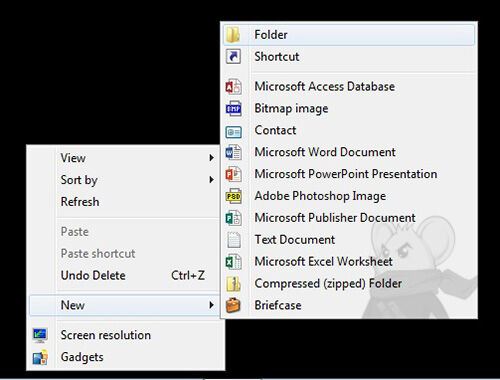Click the Screen resolution monitor icon
500x380 pixels.
click(40, 335)
